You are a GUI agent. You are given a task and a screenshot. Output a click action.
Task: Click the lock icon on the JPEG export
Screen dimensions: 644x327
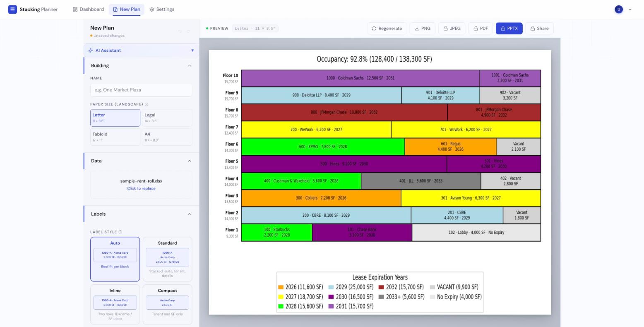point(445,29)
